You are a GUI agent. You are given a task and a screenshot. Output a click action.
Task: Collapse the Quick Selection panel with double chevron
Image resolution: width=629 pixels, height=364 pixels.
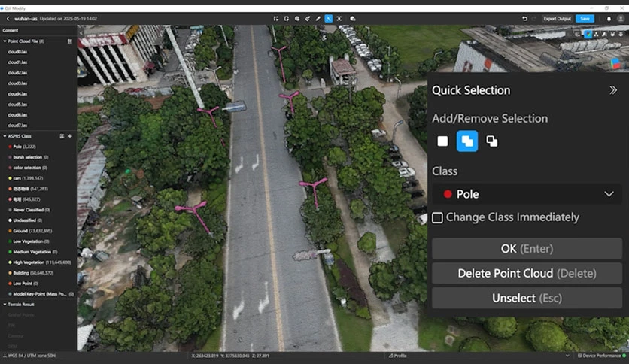613,90
